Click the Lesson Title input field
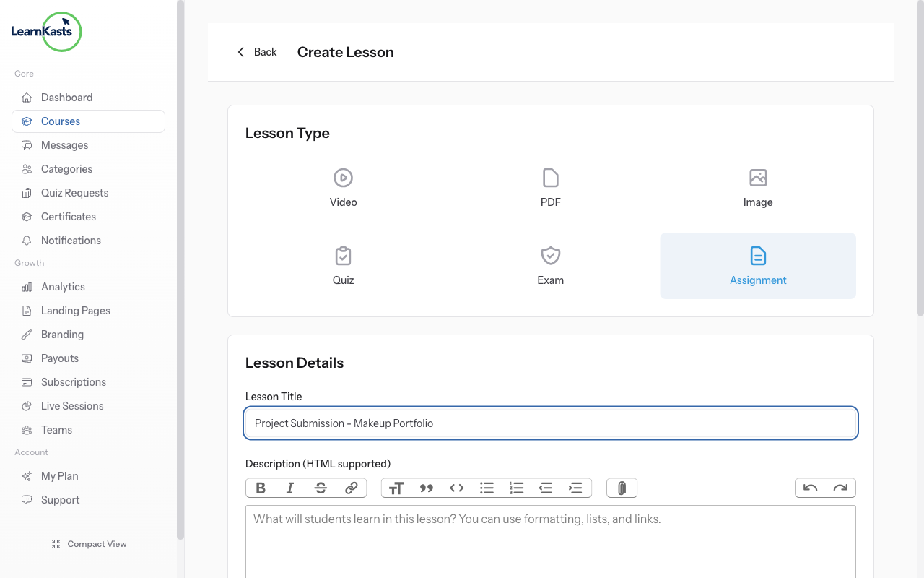This screenshot has height=578, width=924. coord(551,423)
